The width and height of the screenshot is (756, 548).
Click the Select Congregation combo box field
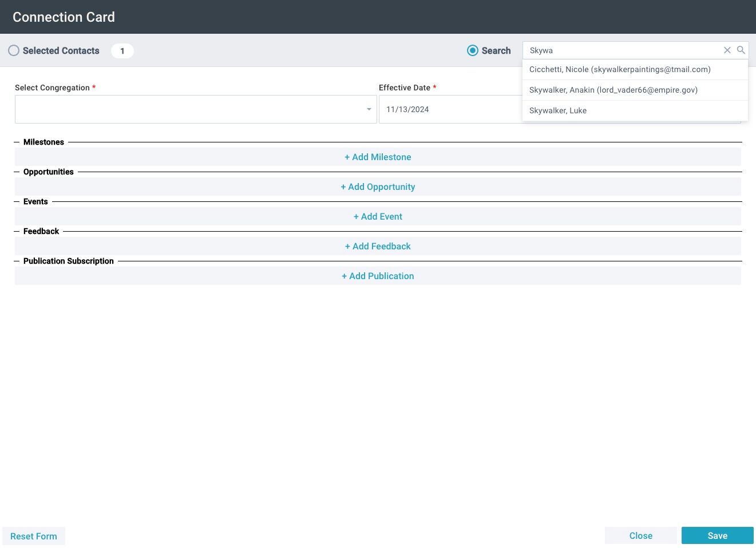pyautogui.click(x=196, y=109)
